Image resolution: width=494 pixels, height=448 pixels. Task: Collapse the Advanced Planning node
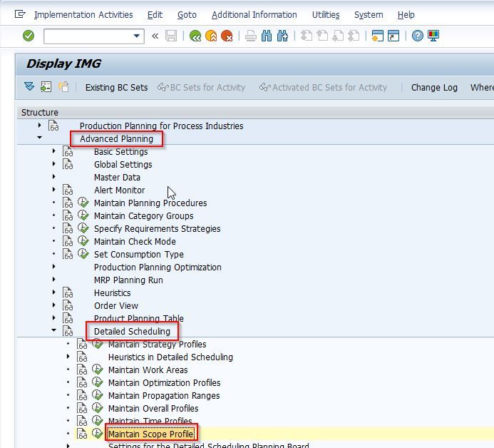click(39, 138)
